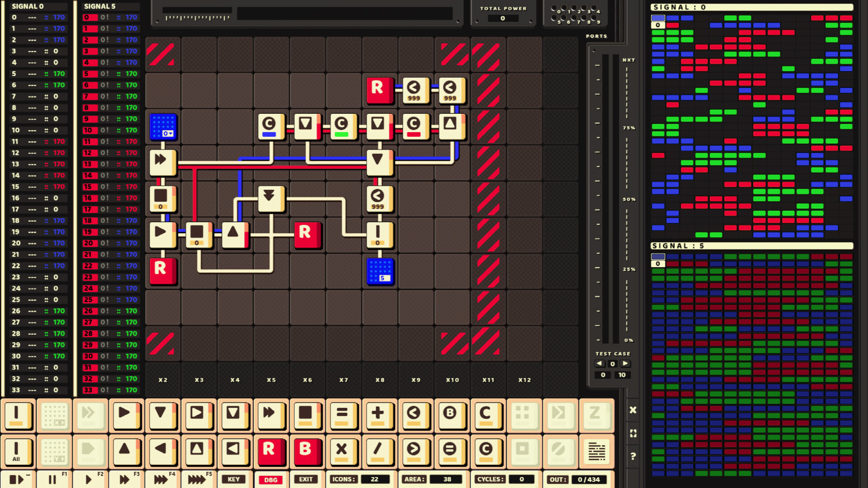
Task: Select the division (/) tile
Action: pyautogui.click(x=380, y=451)
